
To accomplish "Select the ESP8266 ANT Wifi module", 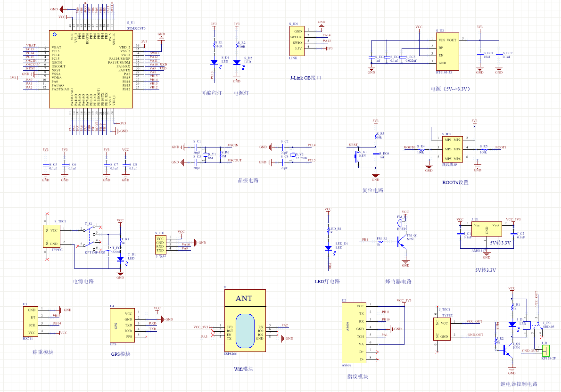I will click(245, 320).
